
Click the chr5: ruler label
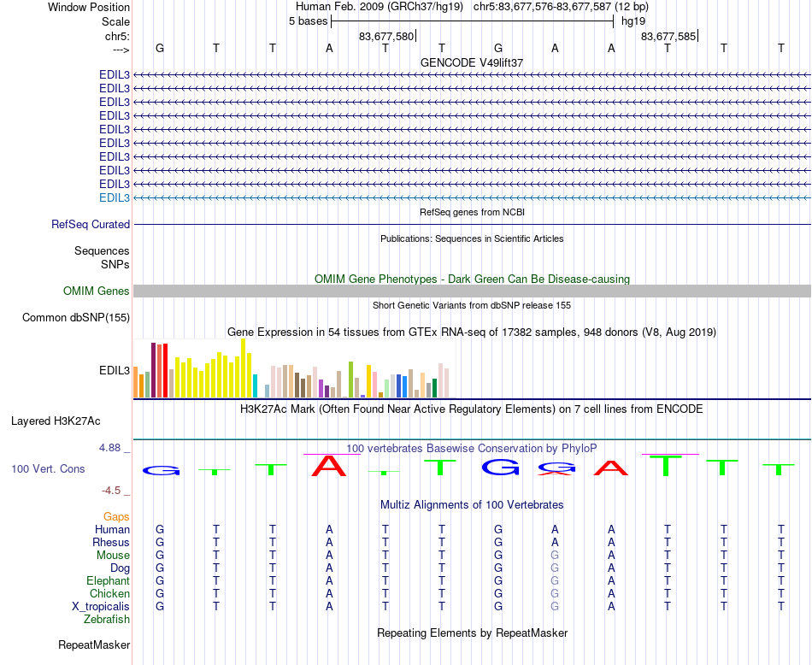tap(117, 36)
